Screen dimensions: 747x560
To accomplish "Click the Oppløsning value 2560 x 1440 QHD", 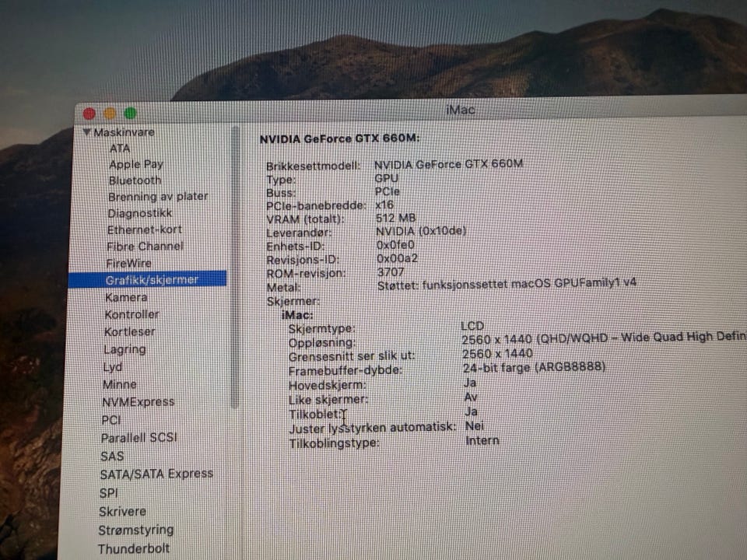I will point(604,338).
